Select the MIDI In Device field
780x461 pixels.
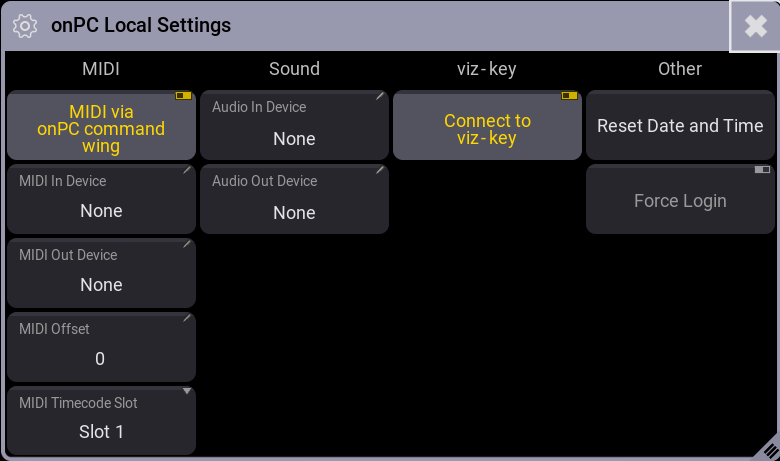point(101,199)
